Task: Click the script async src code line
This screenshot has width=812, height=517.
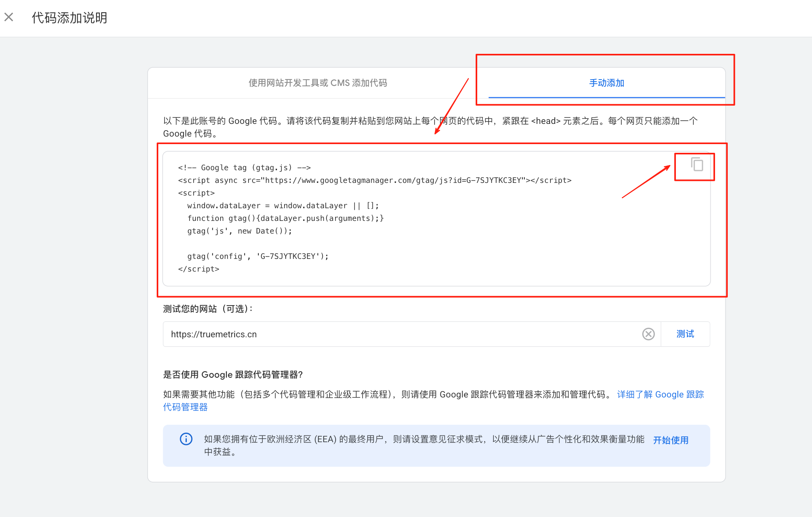Action: [374, 181]
